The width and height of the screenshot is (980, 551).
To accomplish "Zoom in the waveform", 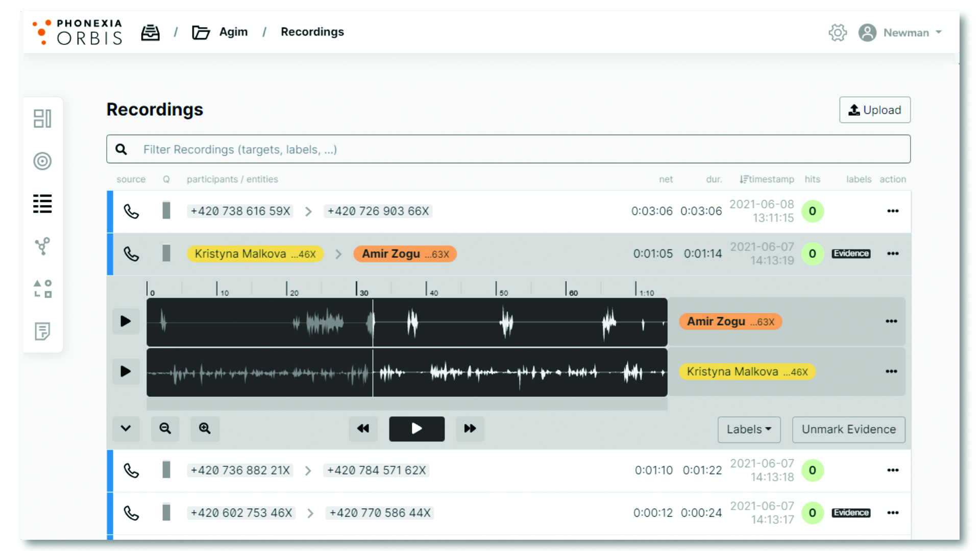I will tap(205, 429).
